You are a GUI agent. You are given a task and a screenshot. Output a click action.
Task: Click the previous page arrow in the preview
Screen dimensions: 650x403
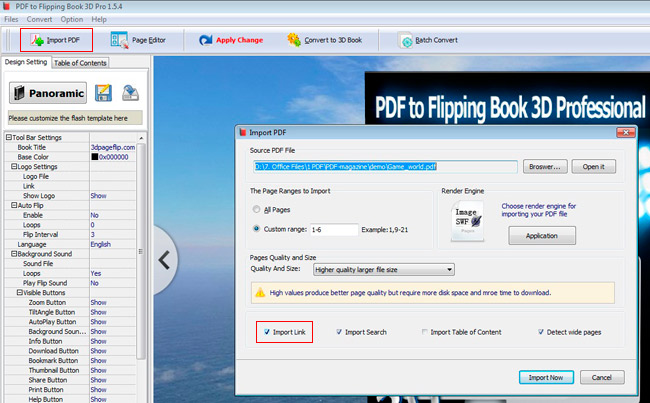164,260
